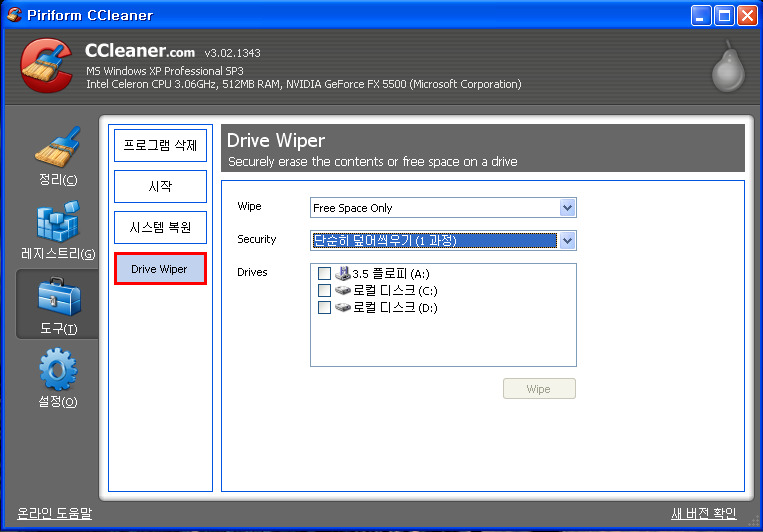Check the 3.5 플로피 (A:) checkbox
Viewport: 763px width, 532px height.
click(x=324, y=273)
